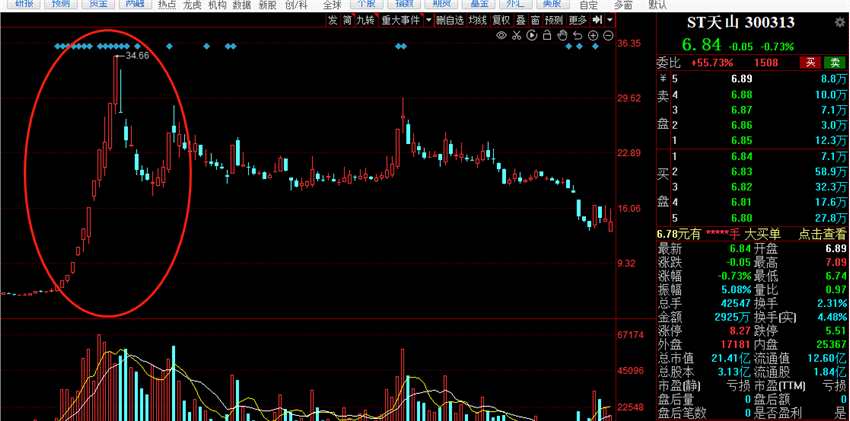Toggle 均线 moving averages
850x421 pixels.
[478, 20]
